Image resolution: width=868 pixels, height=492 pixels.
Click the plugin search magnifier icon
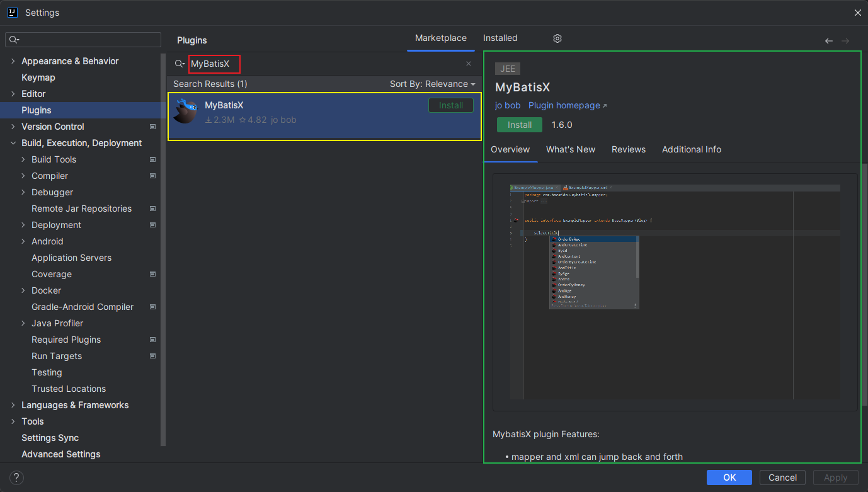[x=180, y=64]
